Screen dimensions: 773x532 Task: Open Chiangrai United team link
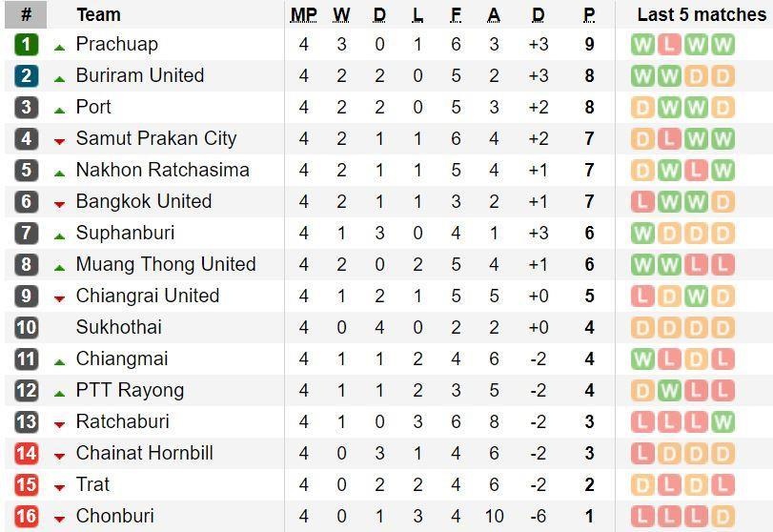[148, 297]
